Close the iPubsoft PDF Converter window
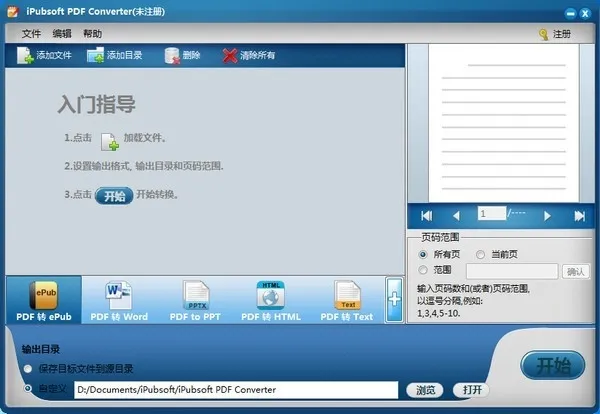 (x=585, y=13)
